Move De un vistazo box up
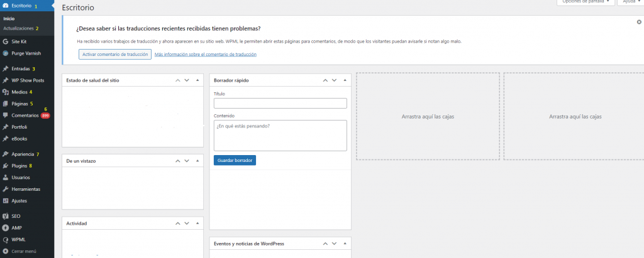Image resolution: width=644 pixels, height=258 pixels. pos(178,161)
